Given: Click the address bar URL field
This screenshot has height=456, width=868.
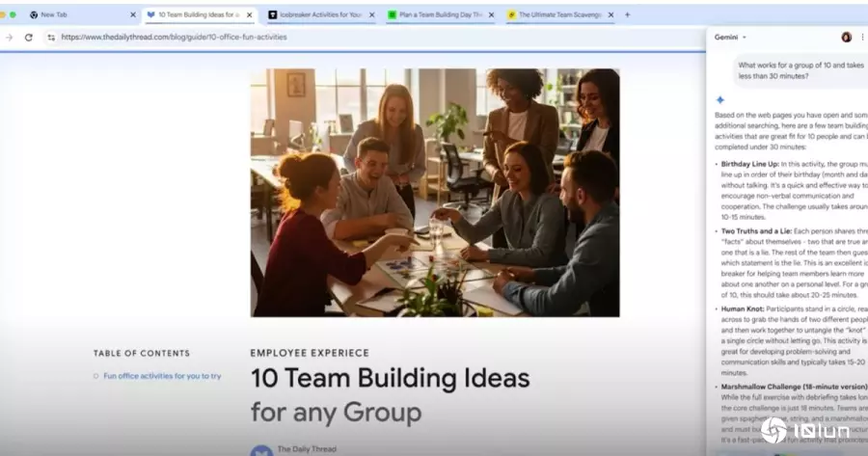Looking at the screenshot, I should (289, 37).
